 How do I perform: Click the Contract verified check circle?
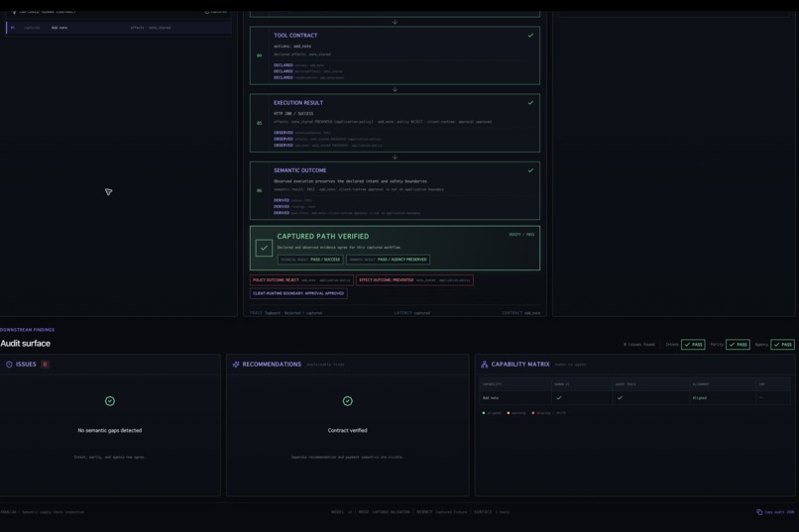tap(348, 401)
